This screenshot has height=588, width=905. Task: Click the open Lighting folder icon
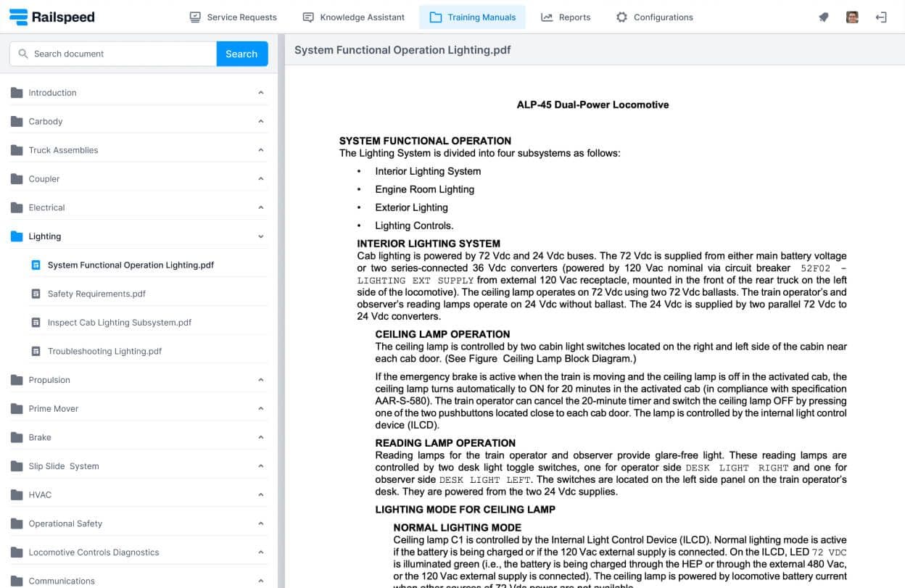point(17,236)
